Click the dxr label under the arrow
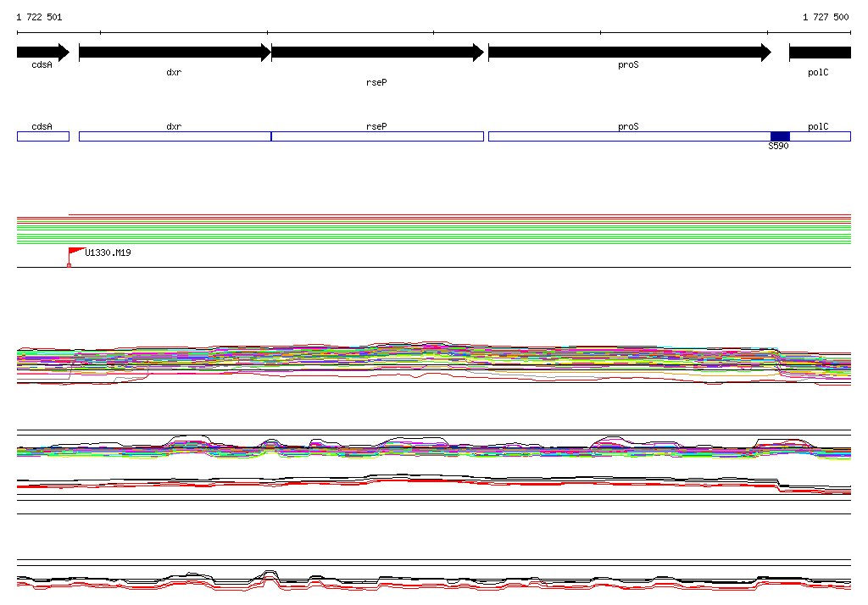Image resolution: width=868 pixels, height=605 pixels. [174, 73]
